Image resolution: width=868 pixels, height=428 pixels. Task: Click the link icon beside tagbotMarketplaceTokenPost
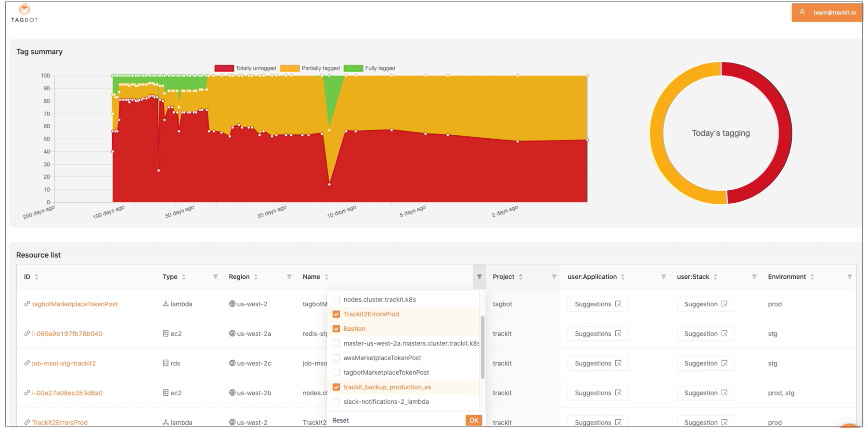(27, 304)
